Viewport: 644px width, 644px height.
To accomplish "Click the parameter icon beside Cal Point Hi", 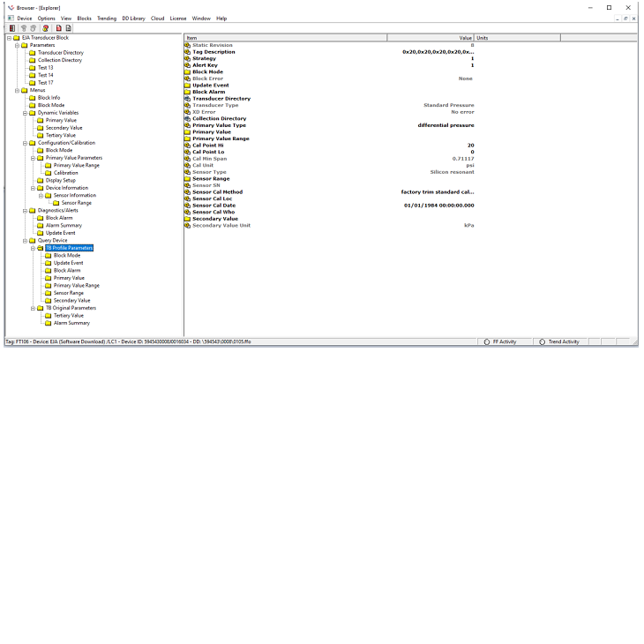I will click(187, 146).
